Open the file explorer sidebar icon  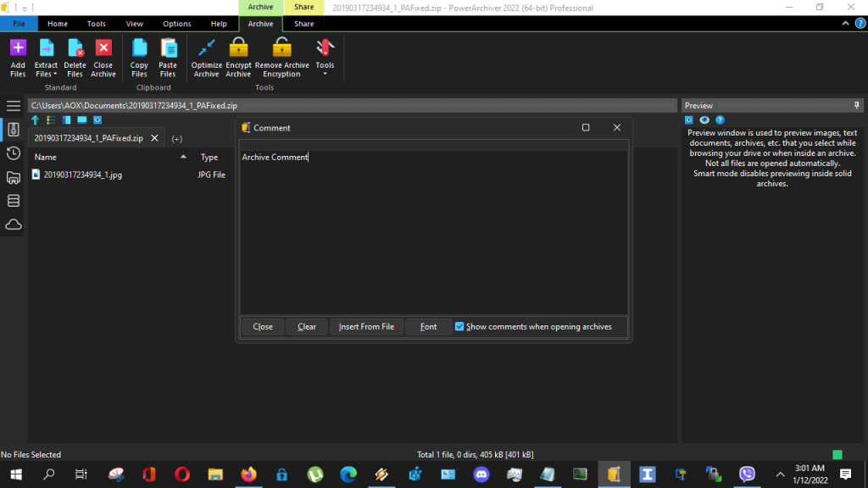tap(14, 177)
